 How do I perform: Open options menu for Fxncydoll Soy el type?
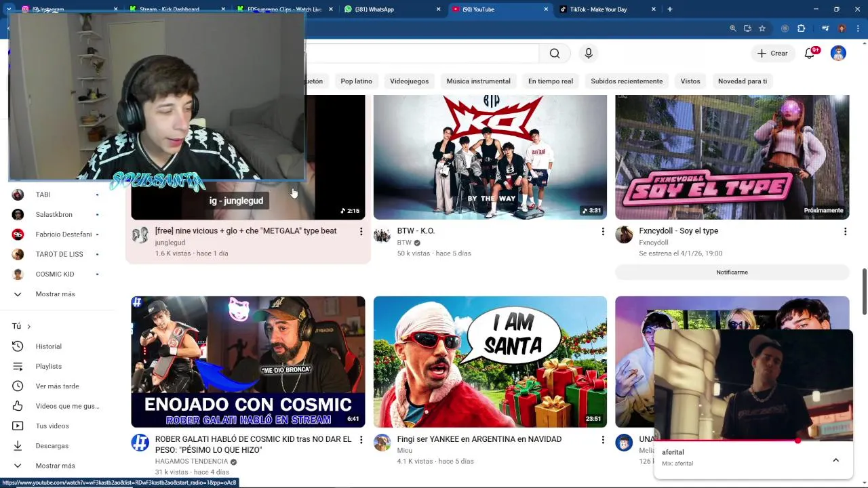(845, 232)
